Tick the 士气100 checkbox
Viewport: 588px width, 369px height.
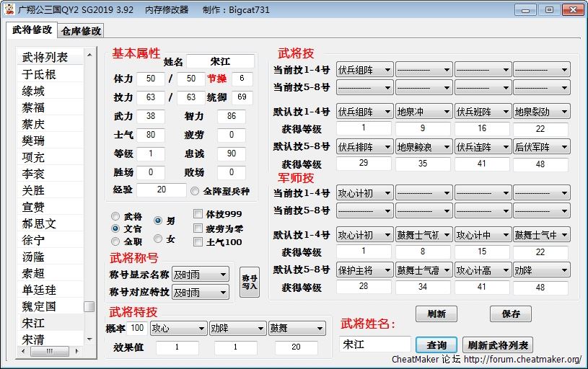click(198, 242)
